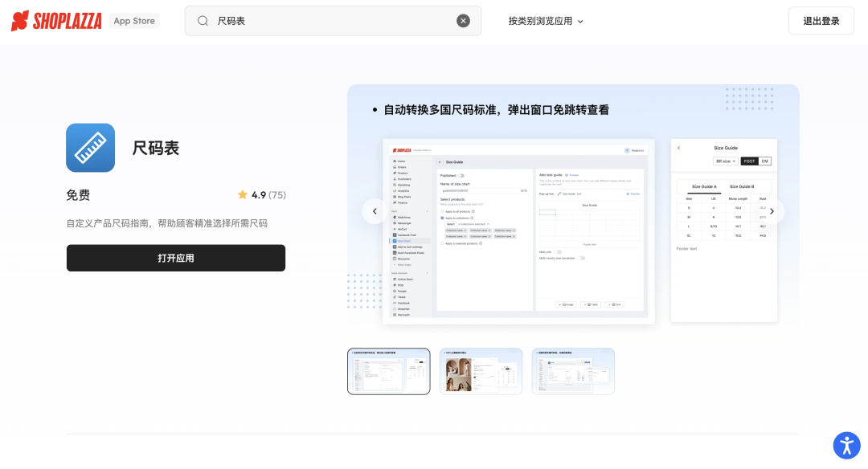
Task: Click the yellow star rating icon
Action: click(243, 194)
